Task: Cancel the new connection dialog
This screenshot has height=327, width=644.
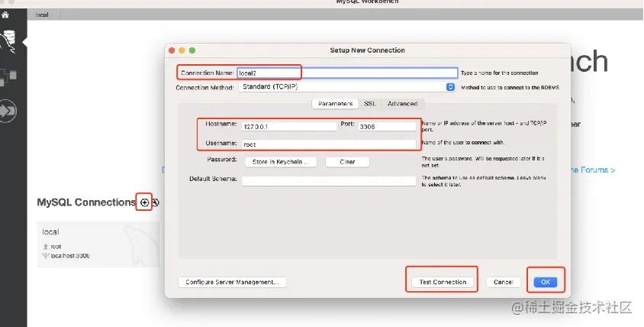Action: [x=503, y=282]
